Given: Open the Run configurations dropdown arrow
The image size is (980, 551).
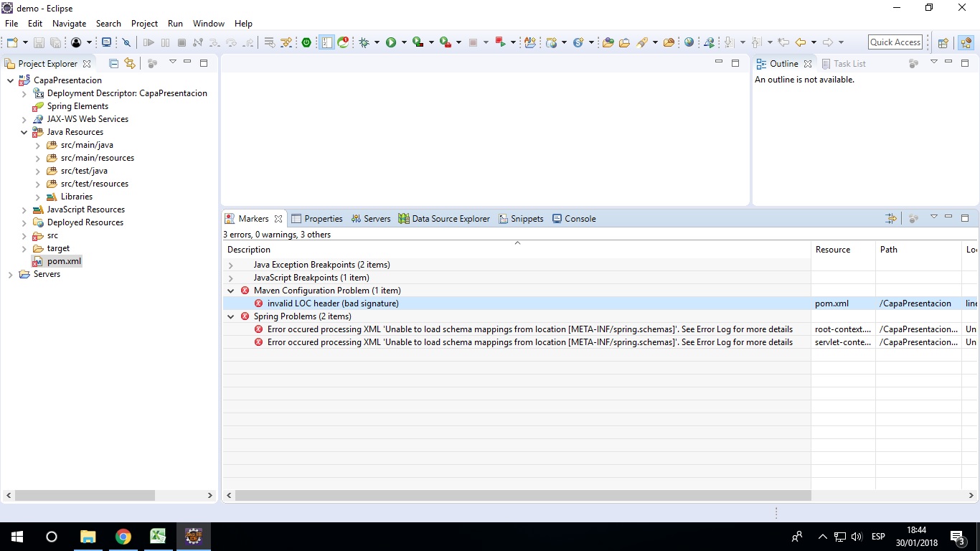Looking at the screenshot, I should click(x=404, y=42).
